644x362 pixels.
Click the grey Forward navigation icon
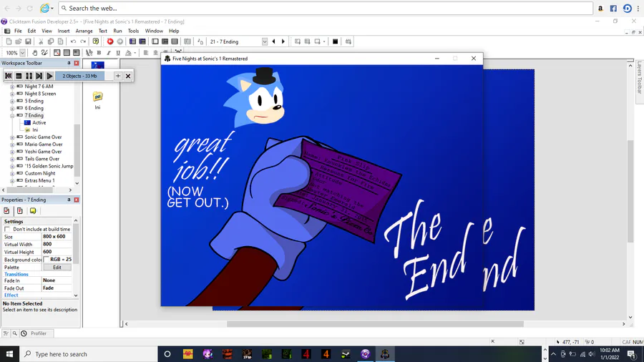(x=120, y=41)
